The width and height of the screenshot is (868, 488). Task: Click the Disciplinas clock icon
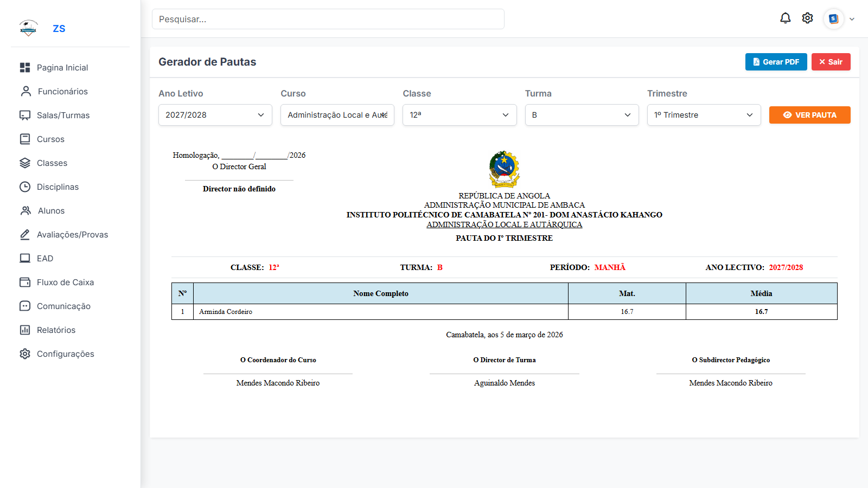point(25,187)
